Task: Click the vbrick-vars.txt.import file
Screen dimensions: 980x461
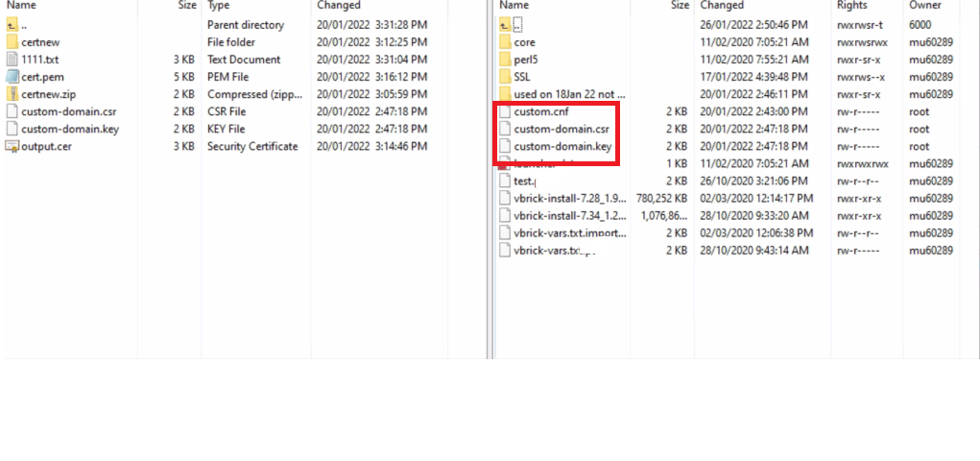Action: 569,232
